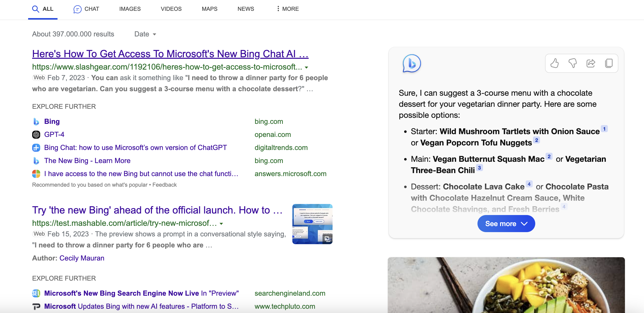
Task: Click the Feedback link under recommendations
Action: 165,185
